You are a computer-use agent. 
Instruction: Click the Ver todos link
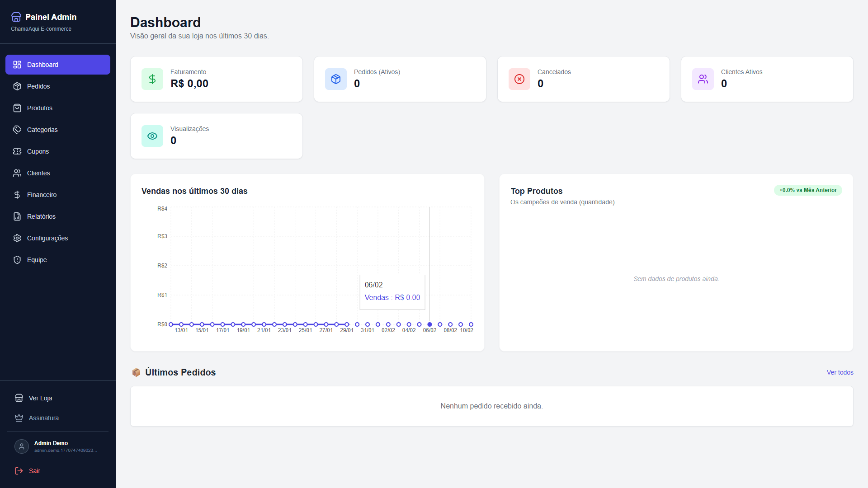coord(840,372)
